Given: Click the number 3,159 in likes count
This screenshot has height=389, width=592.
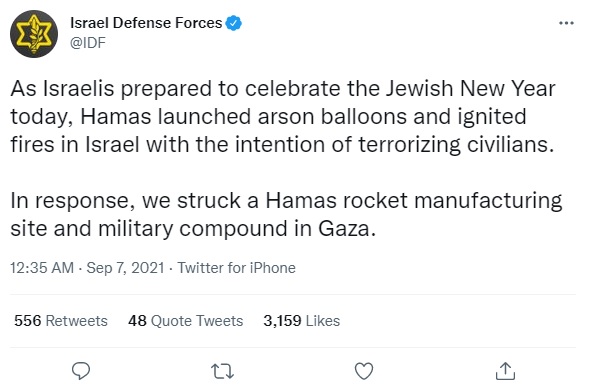Looking at the screenshot, I should pyautogui.click(x=282, y=321).
